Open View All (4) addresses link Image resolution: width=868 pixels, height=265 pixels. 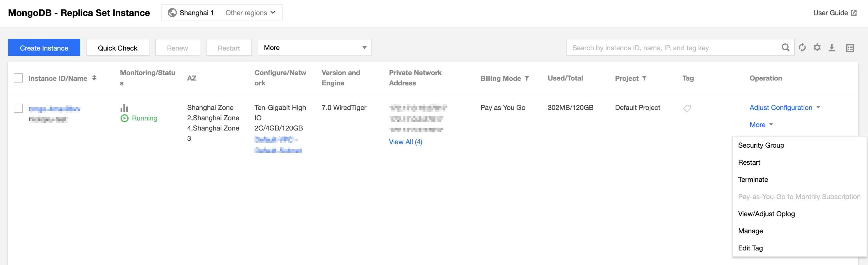tap(405, 142)
